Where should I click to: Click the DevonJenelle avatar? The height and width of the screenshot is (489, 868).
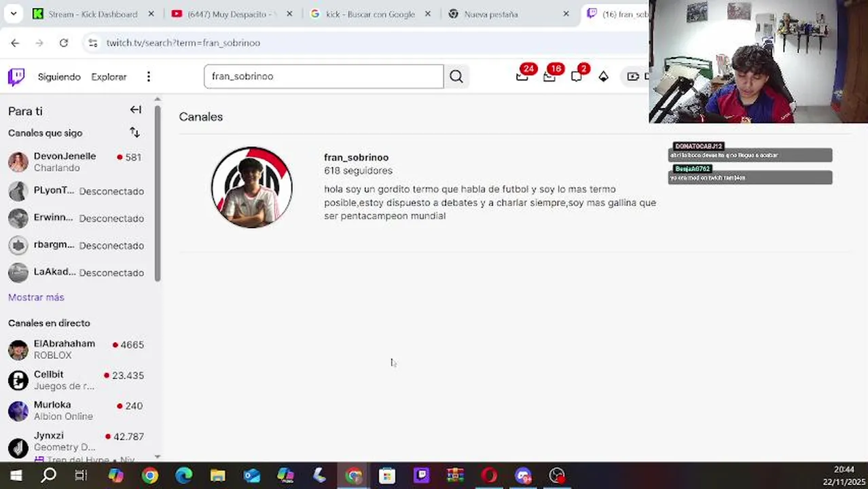(x=18, y=162)
